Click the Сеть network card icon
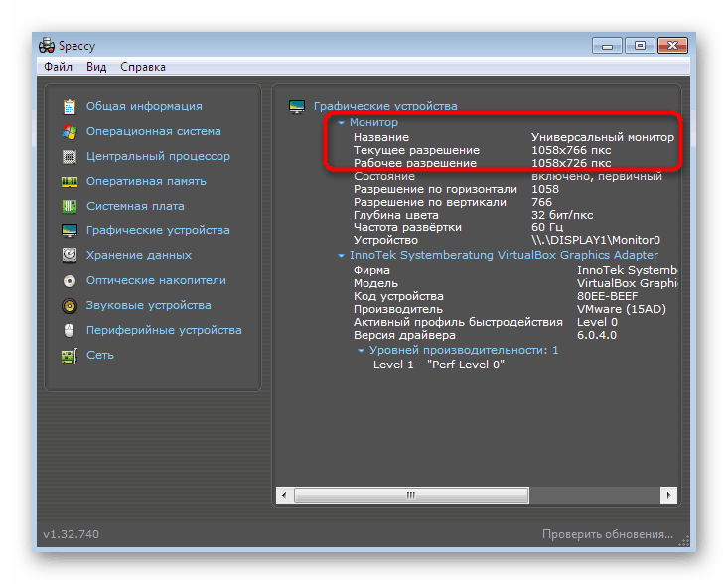This screenshot has height=584, width=728. click(x=70, y=356)
